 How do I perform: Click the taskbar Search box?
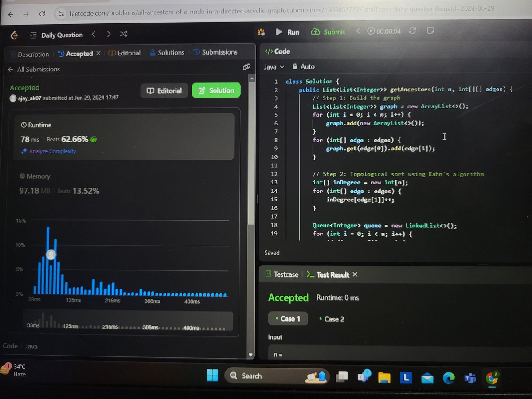[277, 376]
